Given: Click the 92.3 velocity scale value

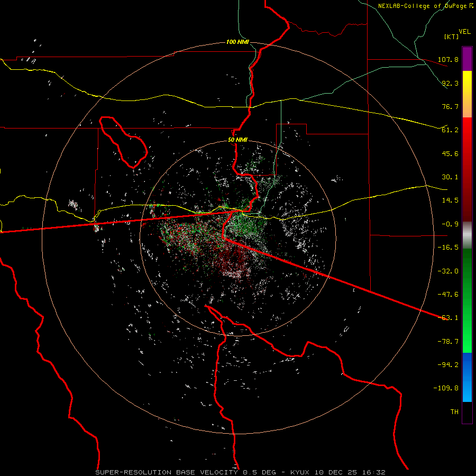Looking at the screenshot, I should point(450,83).
